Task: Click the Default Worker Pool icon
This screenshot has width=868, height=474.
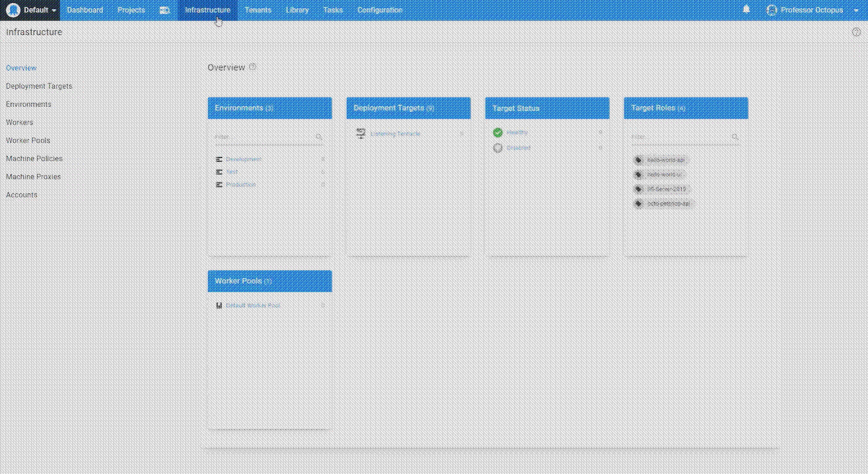Action: pyautogui.click(x=219, y=306)
